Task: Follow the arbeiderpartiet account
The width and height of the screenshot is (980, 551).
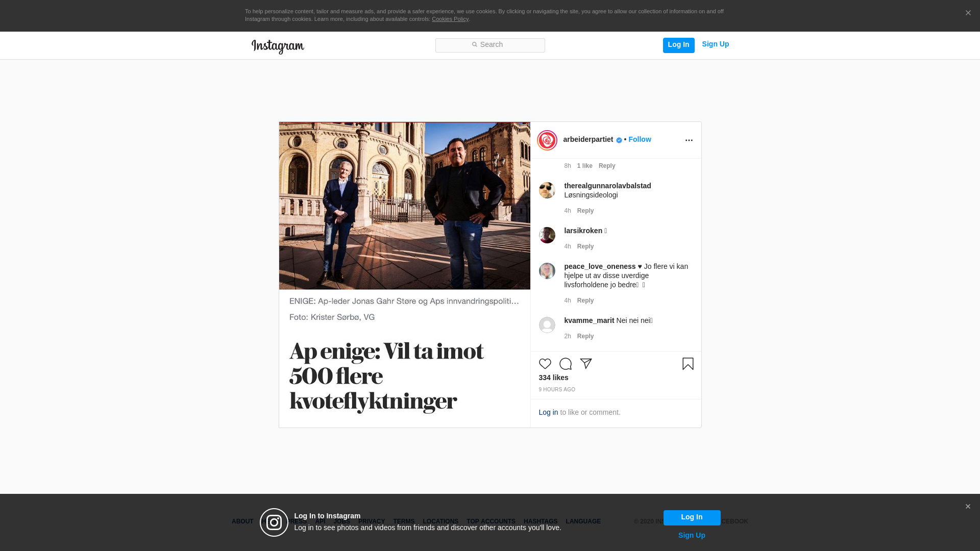Action: (640, 139)
